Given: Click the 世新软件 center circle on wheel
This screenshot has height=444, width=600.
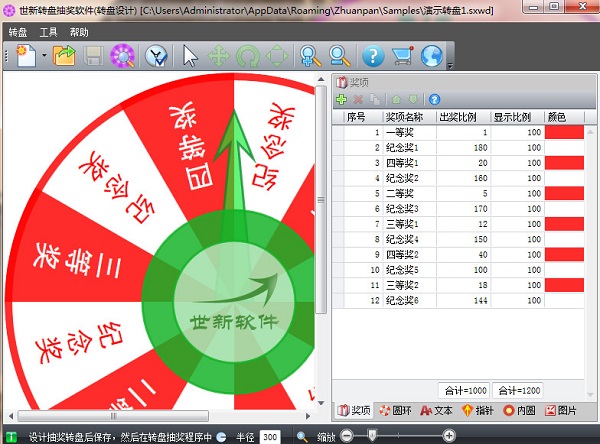Looking at the screenshot, I should (x=234, y=302).
